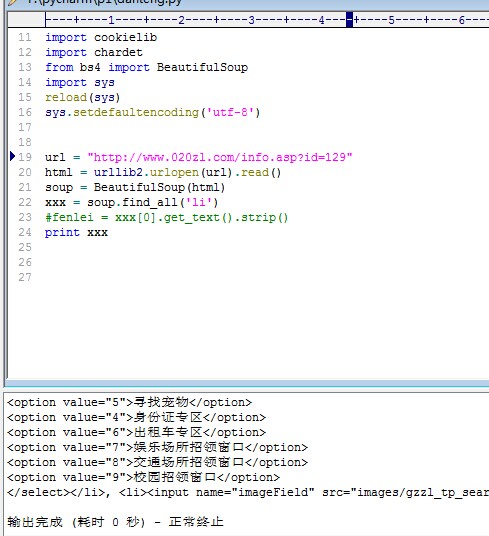Click the text 'import chardet'
Viewport: 489px width, 536px height.
pos(94,52)
